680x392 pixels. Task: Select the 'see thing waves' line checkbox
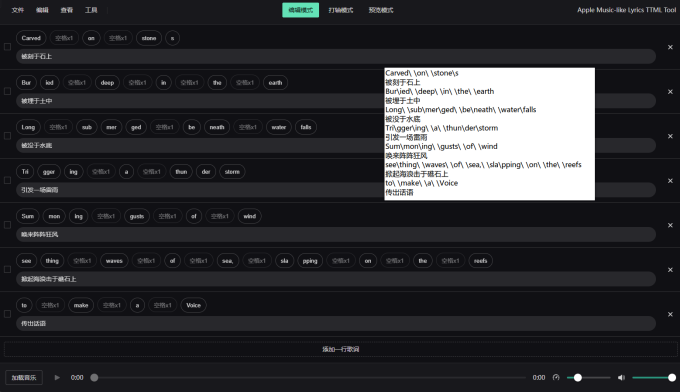tap(7, 269)
